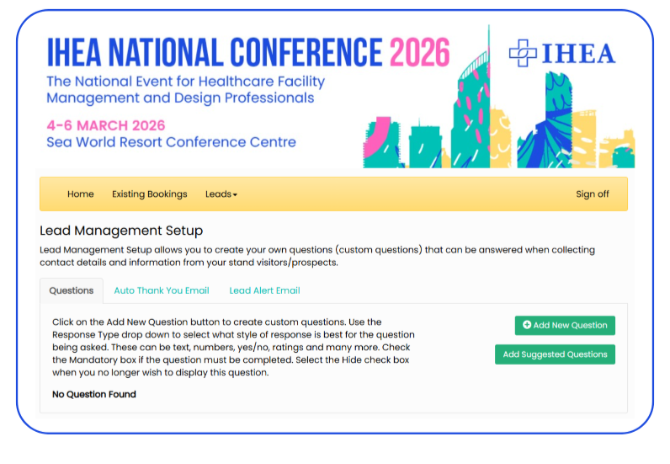
Task: Open Existing Bookings page
Action: pos(149,194)
